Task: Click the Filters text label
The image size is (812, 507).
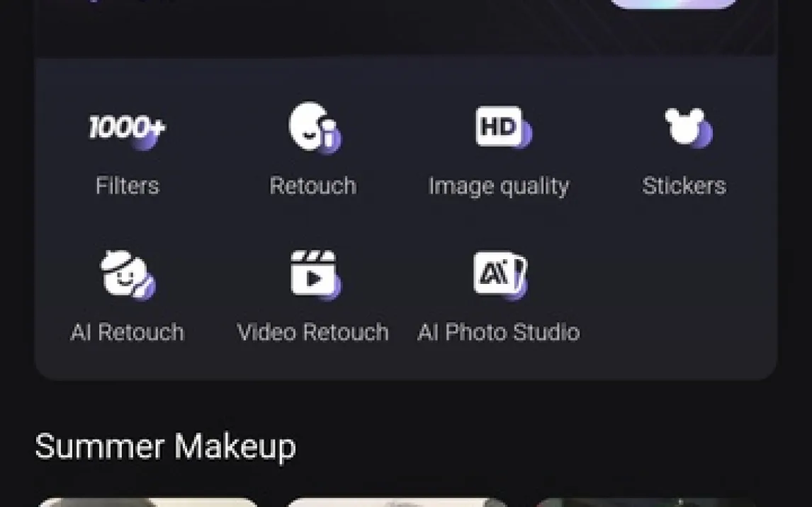Action: point(128,186)
